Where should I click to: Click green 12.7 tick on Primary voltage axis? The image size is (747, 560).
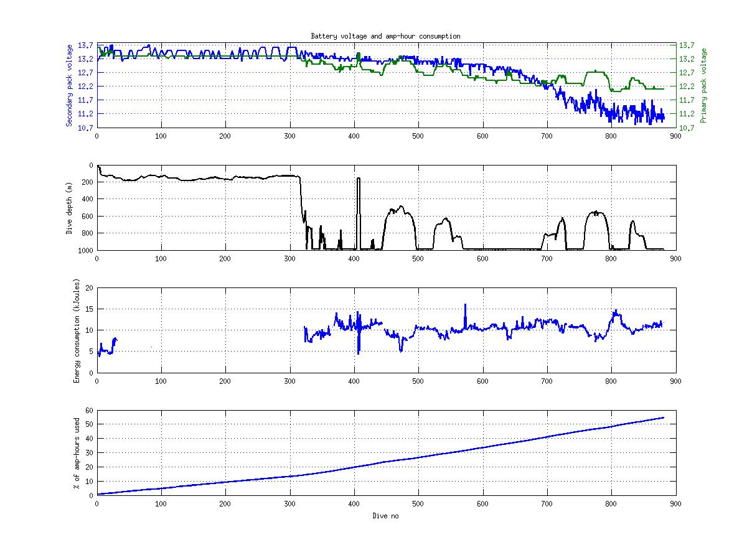687,73
